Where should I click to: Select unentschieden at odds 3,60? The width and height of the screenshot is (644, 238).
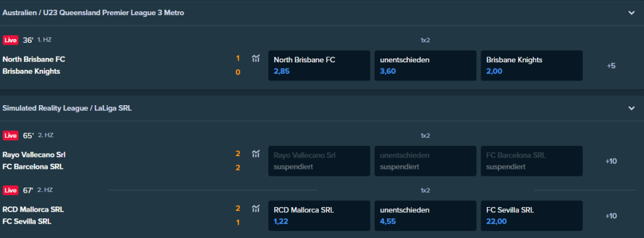(x=426, y=65)
